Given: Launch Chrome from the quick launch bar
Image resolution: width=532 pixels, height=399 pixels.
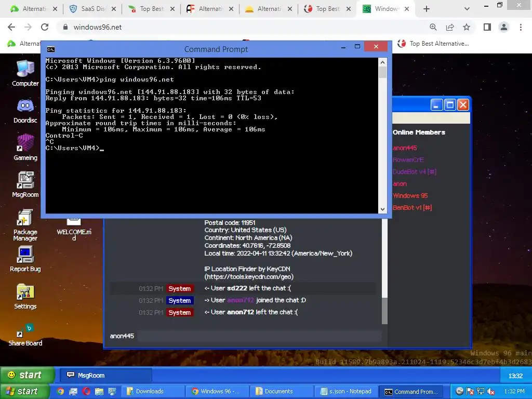Looking at the screenshot, I should (x=60, y=392).
